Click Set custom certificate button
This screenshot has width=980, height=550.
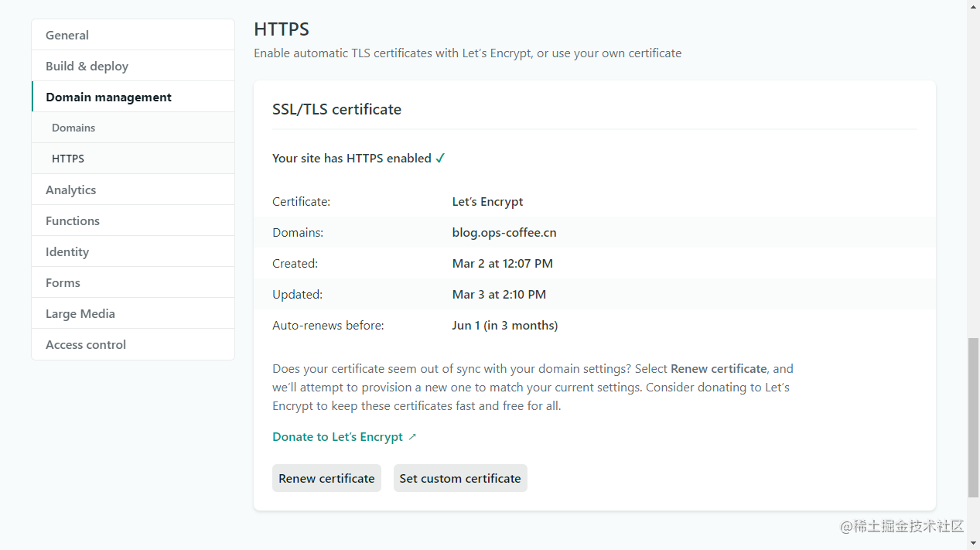point(460,478)
